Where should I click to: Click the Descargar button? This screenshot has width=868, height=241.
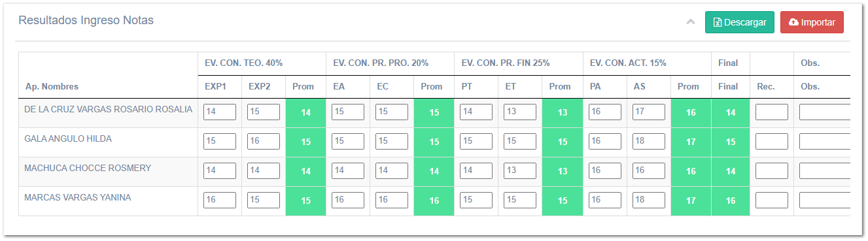tap(740, 22)
